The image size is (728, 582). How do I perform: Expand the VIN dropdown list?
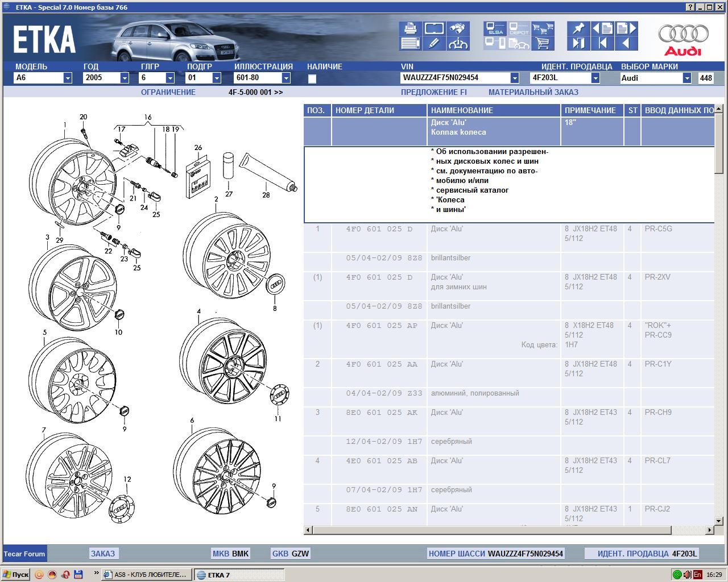pos(514,78)
